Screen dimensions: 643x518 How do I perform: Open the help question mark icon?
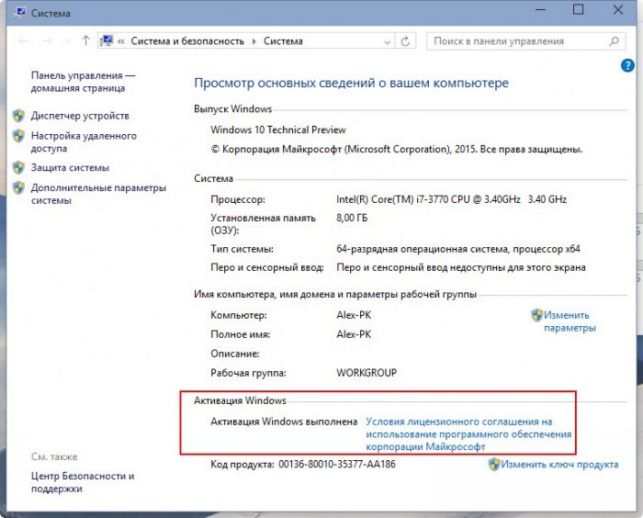pos(627,65)
